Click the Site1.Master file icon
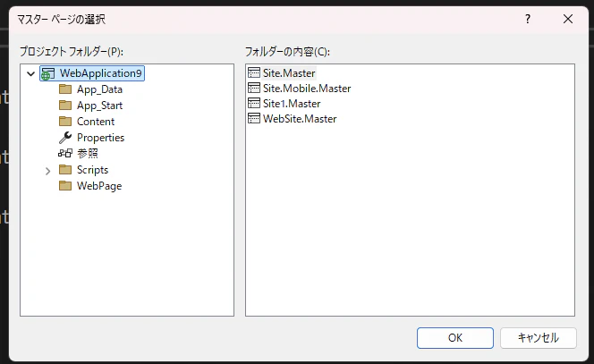The width and height of the screenshot is (594, 364). pos(254,103)
